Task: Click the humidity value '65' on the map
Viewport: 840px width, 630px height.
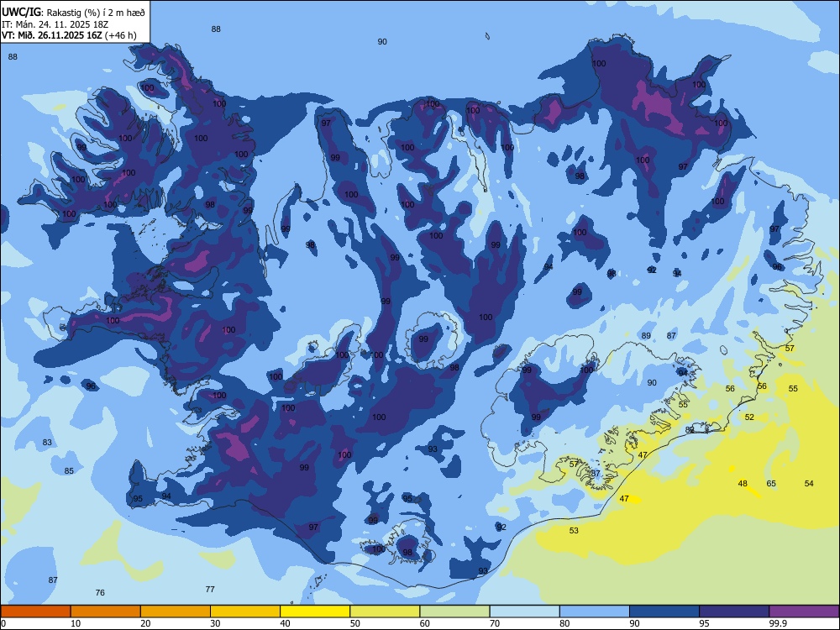Action: click(x=771, y=483)
